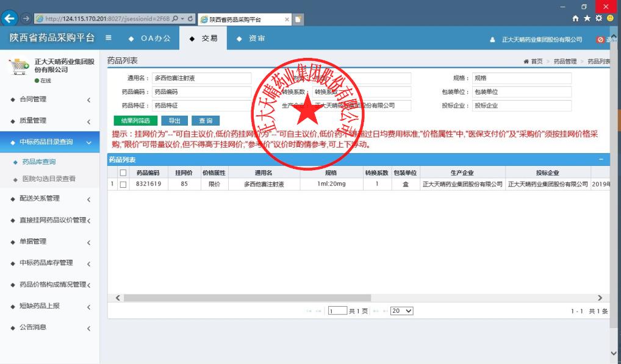Click cell 1ml:20mg in table
This screenshot has width=621, height=364.
(331, 184)
